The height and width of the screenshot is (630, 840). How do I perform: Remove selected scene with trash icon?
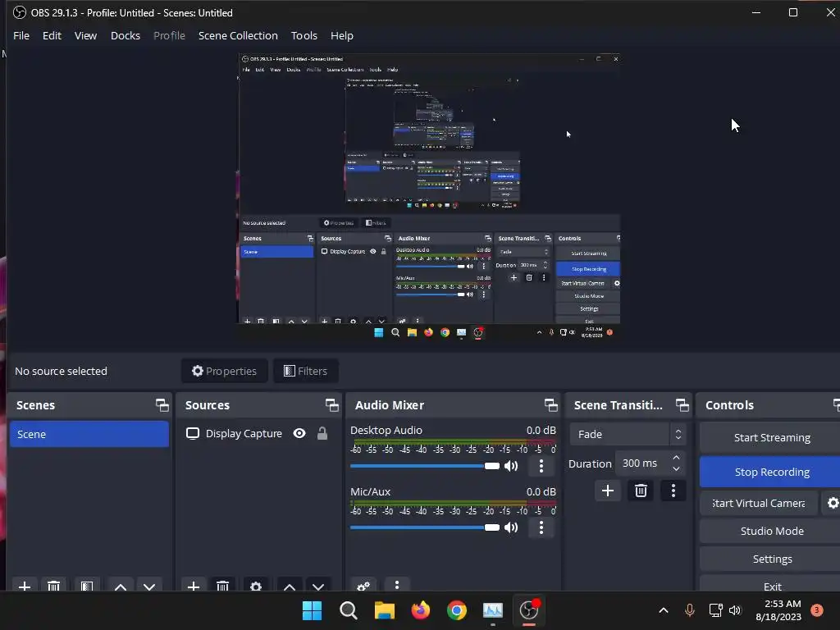pyautogui.click(x=53, y=586)
